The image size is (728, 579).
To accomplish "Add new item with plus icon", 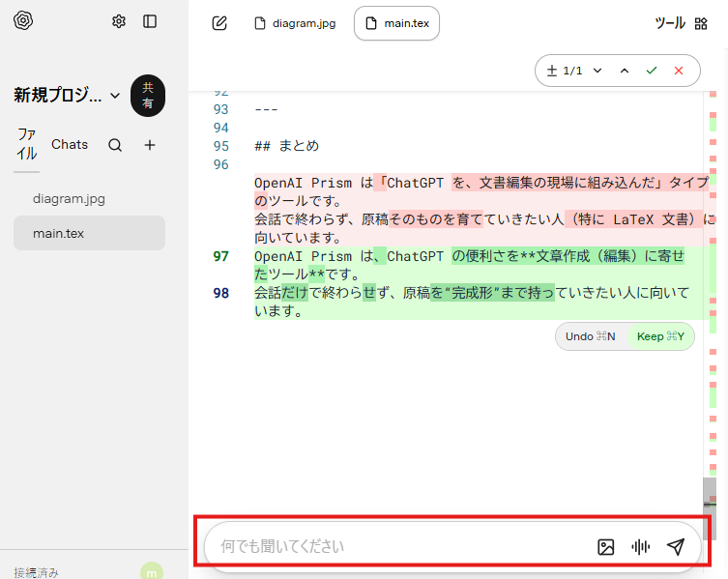I will tap(150, 145).
